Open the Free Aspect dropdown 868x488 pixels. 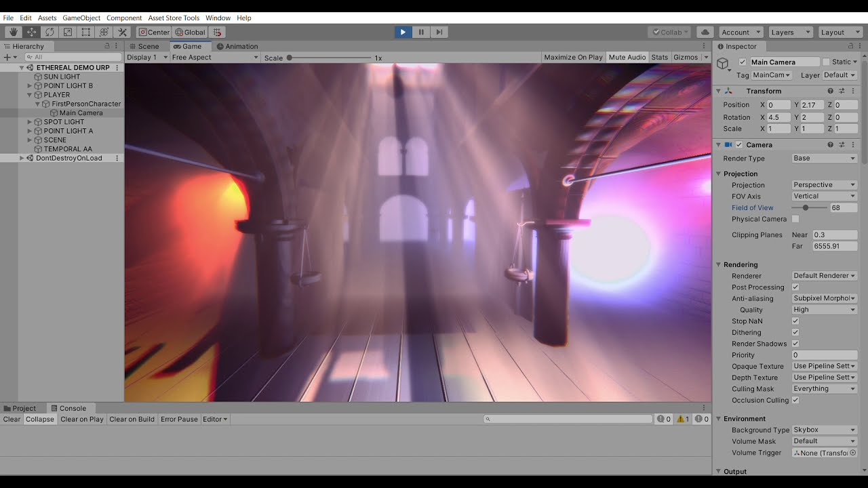[x=215, y=58]
